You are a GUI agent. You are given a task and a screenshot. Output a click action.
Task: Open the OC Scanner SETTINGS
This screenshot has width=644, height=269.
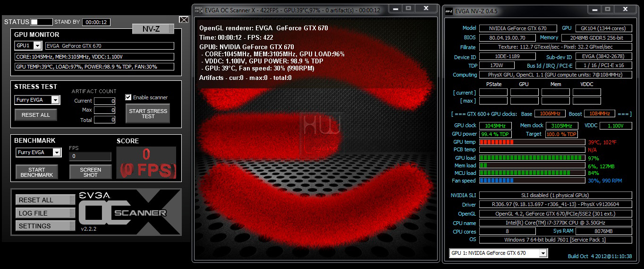pos(45,226)
